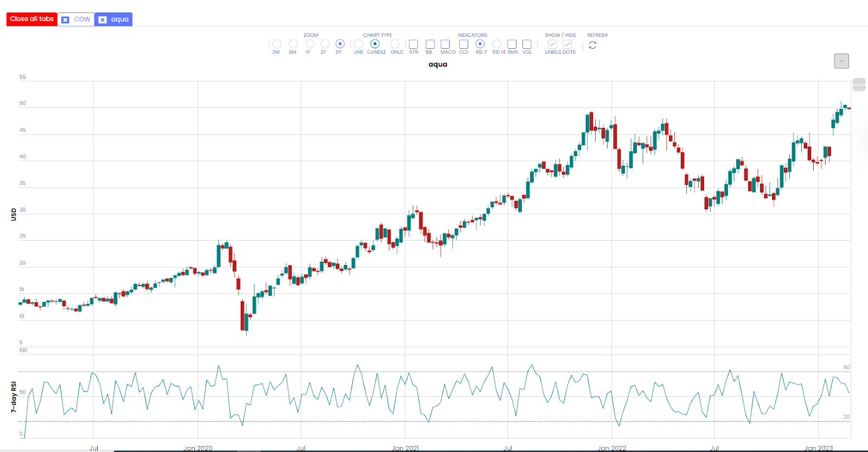Toggle the DOTS show/hide checkbox

tap(567, 44)
